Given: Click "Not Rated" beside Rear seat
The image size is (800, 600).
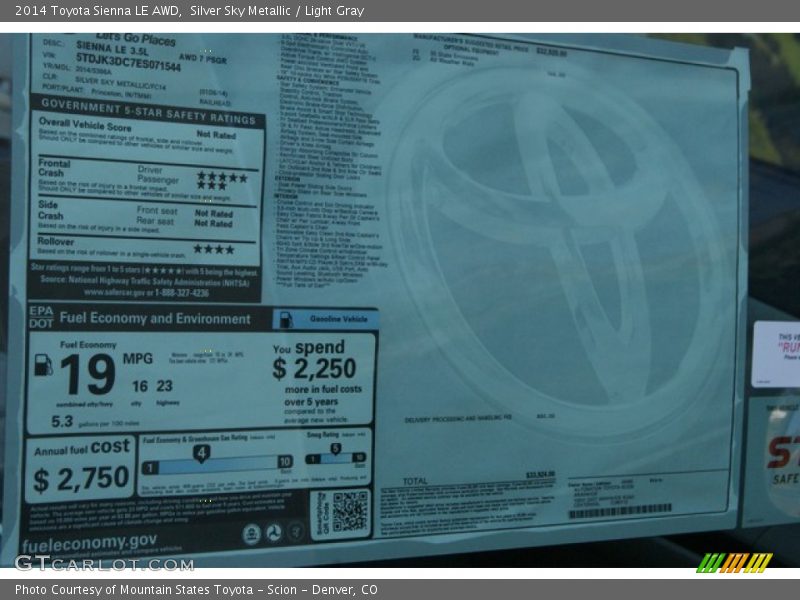Looking at the screenshot, I should (213, 223).
